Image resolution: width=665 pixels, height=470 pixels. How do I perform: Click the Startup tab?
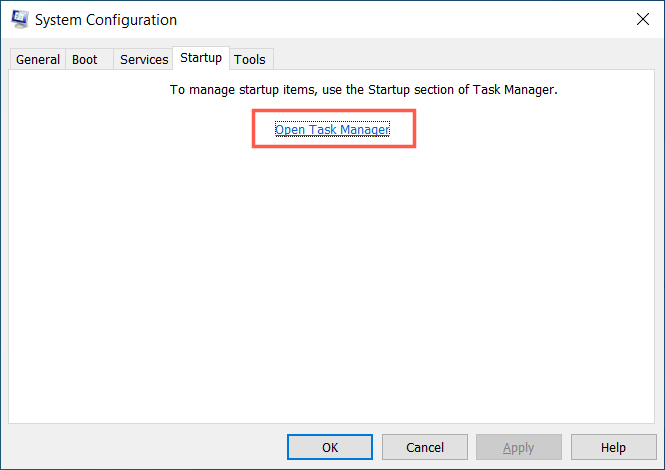pos(201,58)
